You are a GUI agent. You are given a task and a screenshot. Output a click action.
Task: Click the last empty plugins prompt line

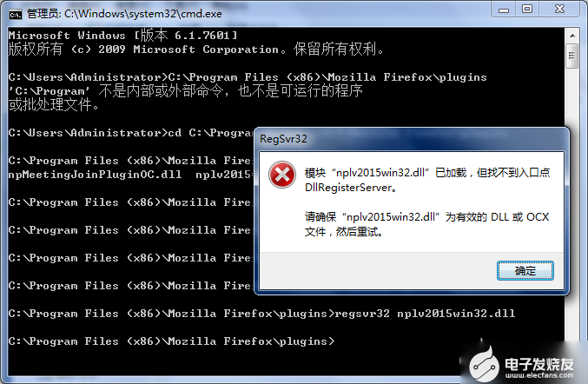(x=171, y=341)
